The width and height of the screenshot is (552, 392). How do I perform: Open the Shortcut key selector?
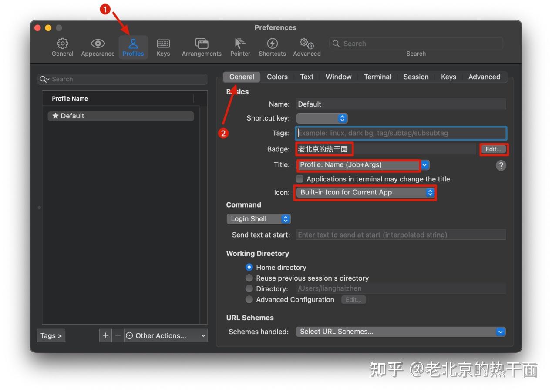point(322,118)
